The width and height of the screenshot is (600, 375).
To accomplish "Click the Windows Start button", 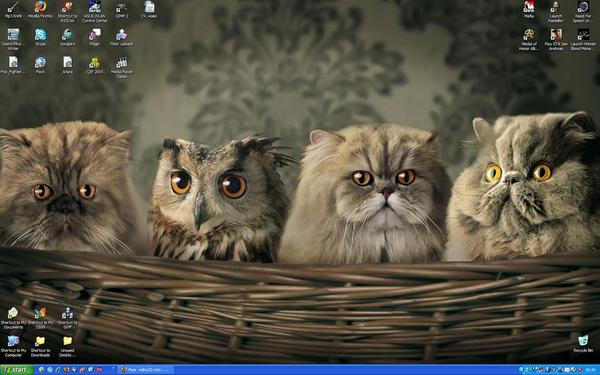I will (x=17, y=370).
